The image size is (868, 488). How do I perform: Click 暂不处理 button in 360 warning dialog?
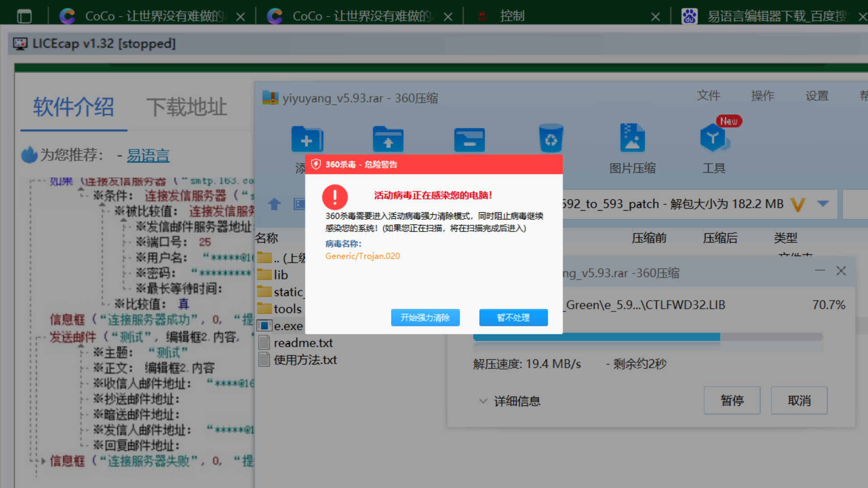tap(513, 318)
